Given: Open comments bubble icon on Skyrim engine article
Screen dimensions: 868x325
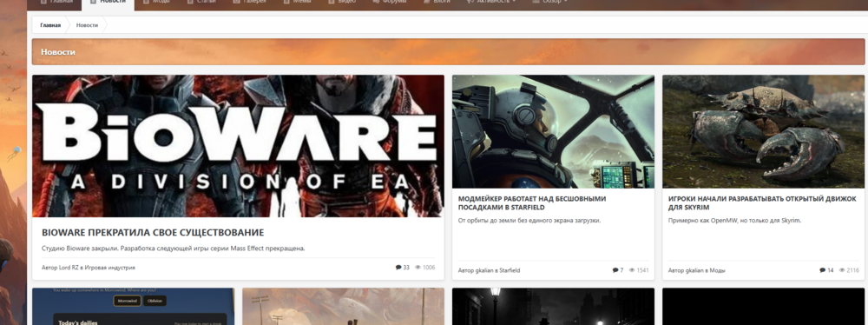Looking at the screenshot, I should [823, 270].
